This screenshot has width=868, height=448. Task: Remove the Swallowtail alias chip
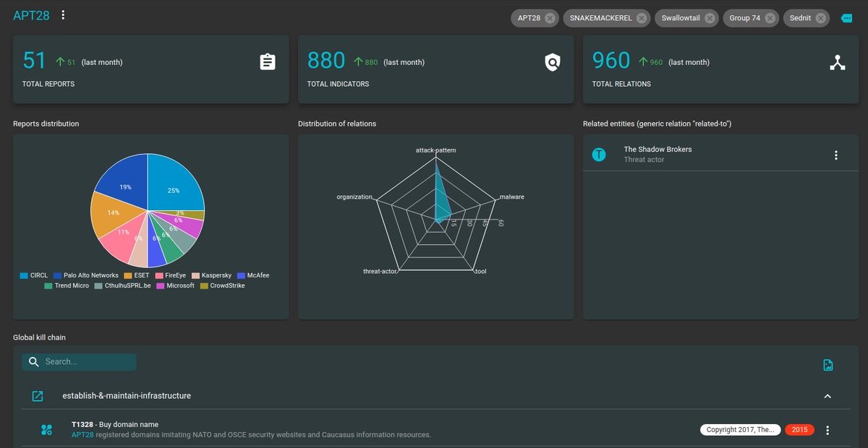click(x=710, y=18)
